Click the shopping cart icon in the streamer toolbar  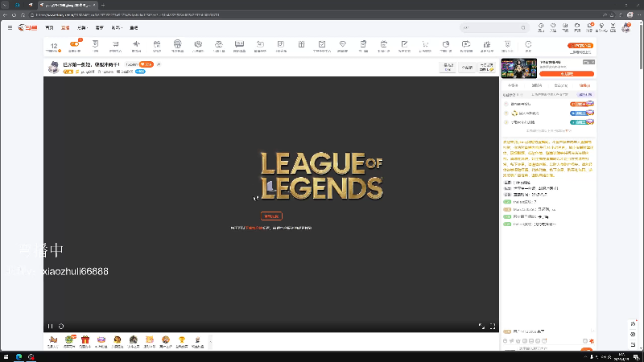coord(425,44)
